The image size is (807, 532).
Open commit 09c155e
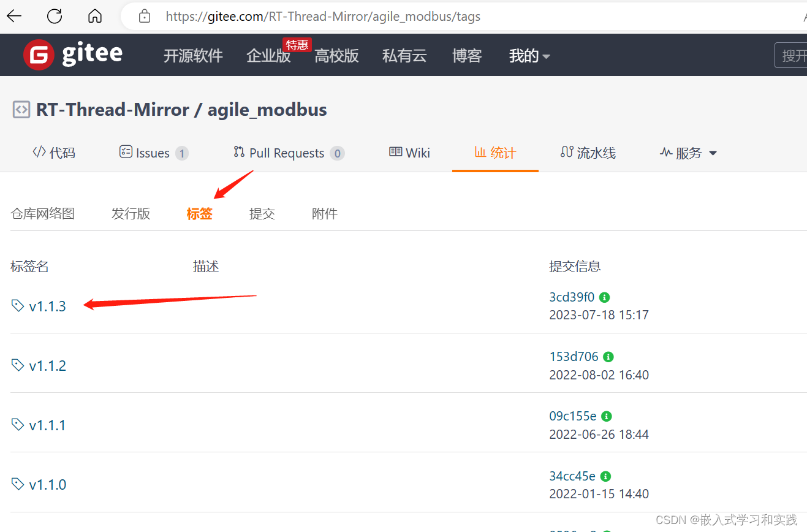click(573, 416)
